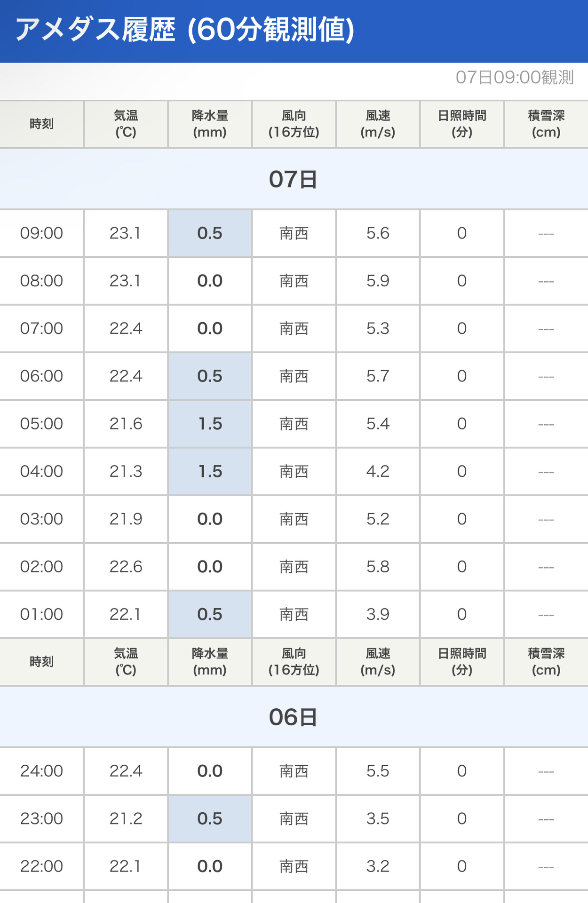This screenshot has width=588, height=903.
Task: Click the 南西 wind direction at 03:00
Action: (x=294, y=519)
